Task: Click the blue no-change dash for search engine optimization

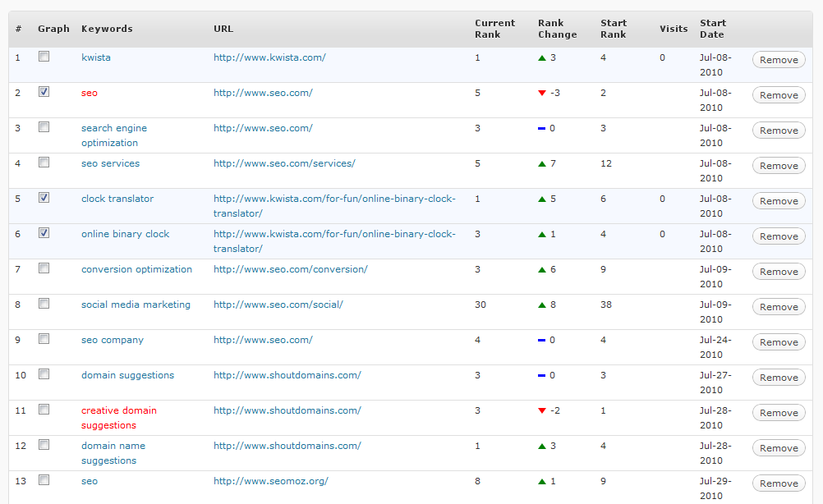Action: tap(542, 129)
